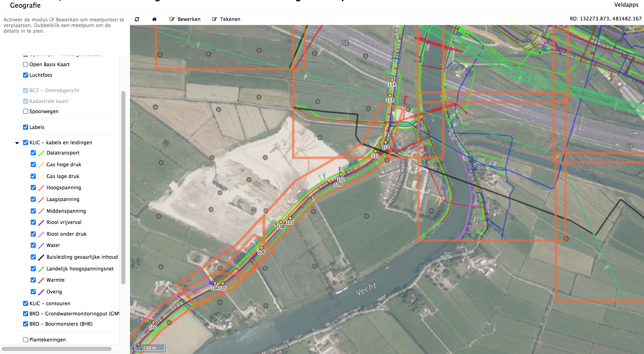Hide Middenspanning layer
The height and width of the screenshot is (354, 644).
pos(33,211)
